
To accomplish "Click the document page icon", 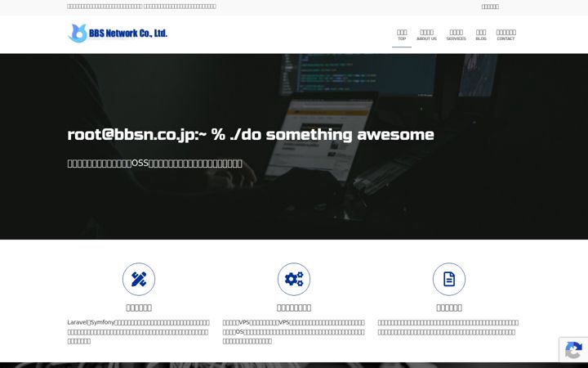I will [x=449, y=279].
